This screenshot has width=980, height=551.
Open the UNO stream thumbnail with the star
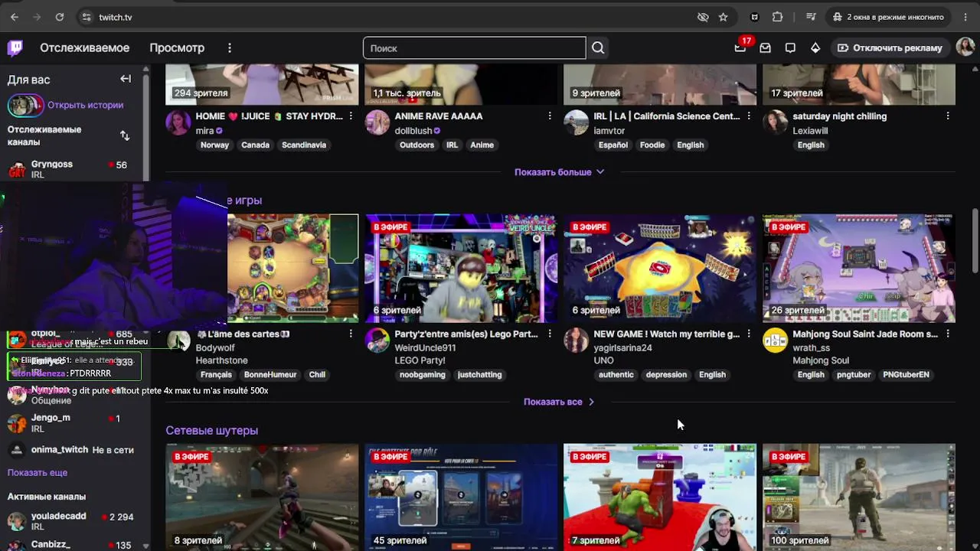coord(660,269)
